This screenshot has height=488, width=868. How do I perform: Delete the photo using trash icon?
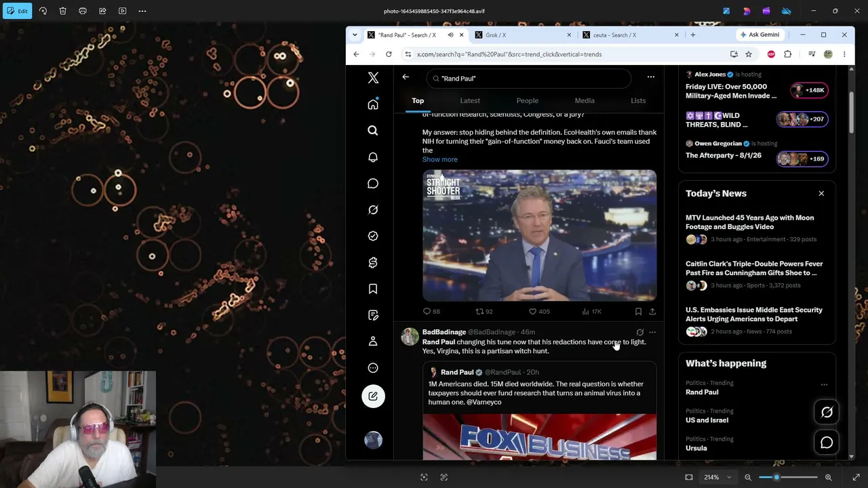point(62,11)
